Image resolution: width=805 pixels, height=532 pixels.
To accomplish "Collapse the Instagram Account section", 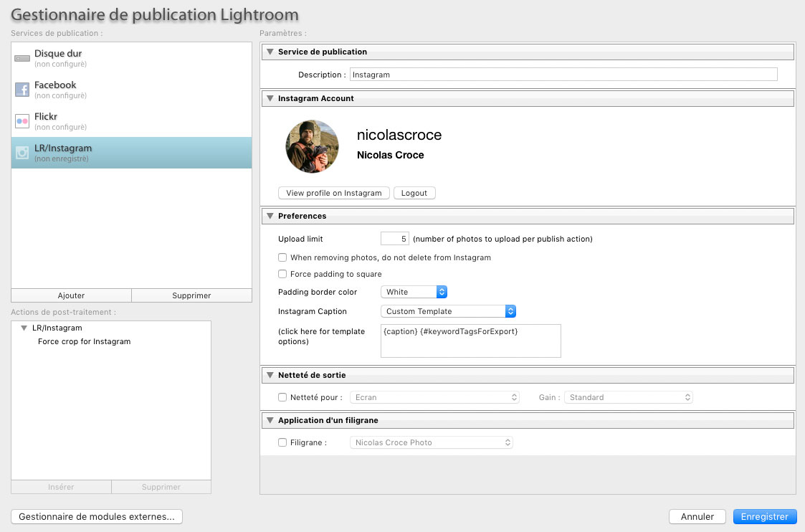I will click(x=270, y=99).
